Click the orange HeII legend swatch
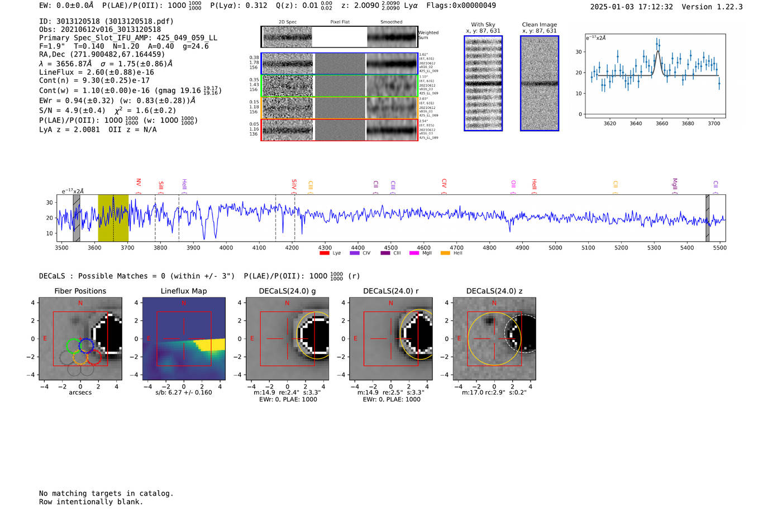The image size is (782, 532). (x=445, y=253)
